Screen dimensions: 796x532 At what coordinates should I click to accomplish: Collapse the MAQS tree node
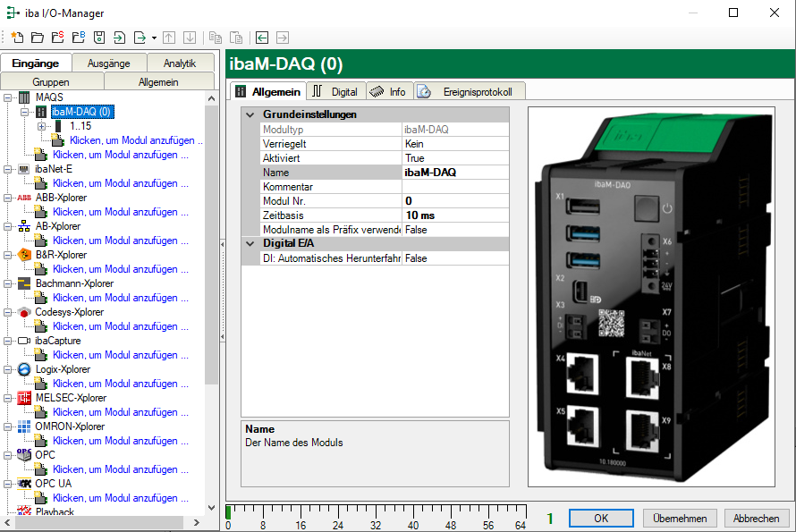pyautogui.click(x=8, y=97)
